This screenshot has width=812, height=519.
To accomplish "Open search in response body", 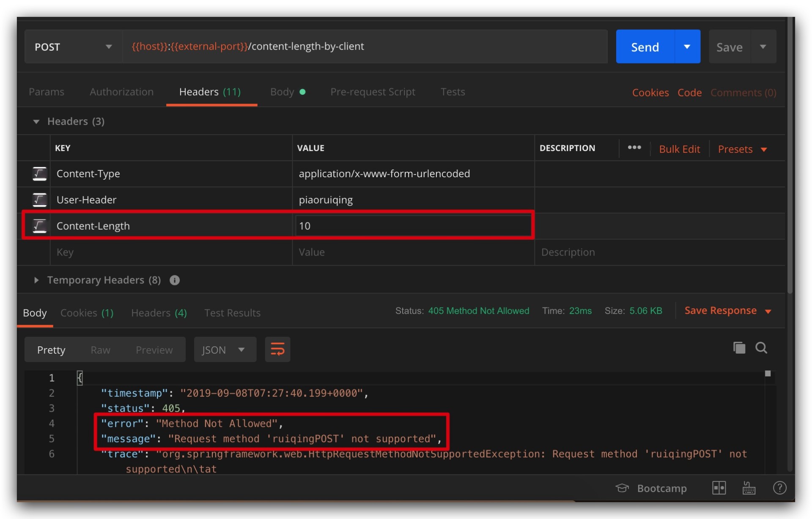I will [761, 348].
